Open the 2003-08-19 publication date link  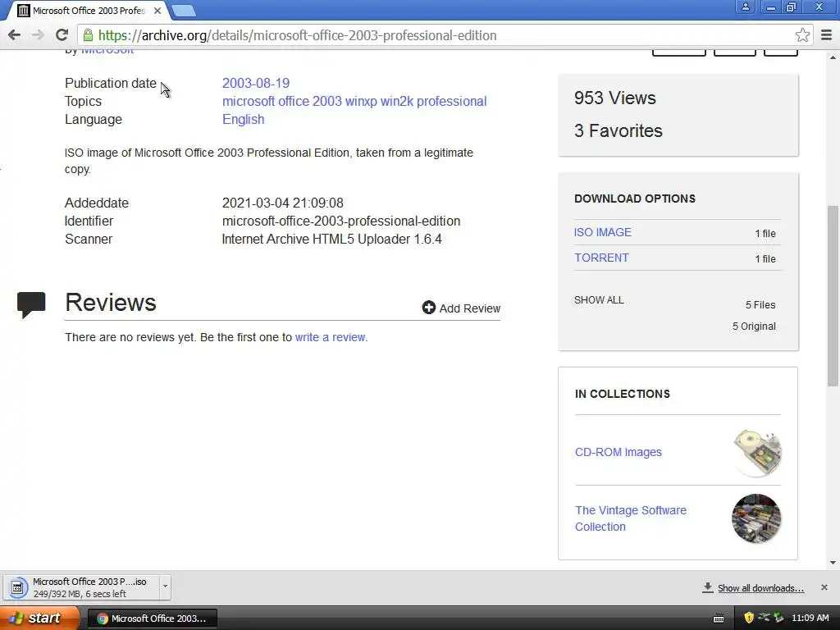[256, 83]
